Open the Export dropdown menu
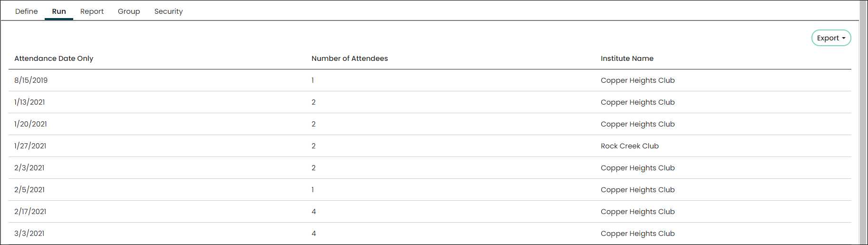 click(x=831, y=38)
